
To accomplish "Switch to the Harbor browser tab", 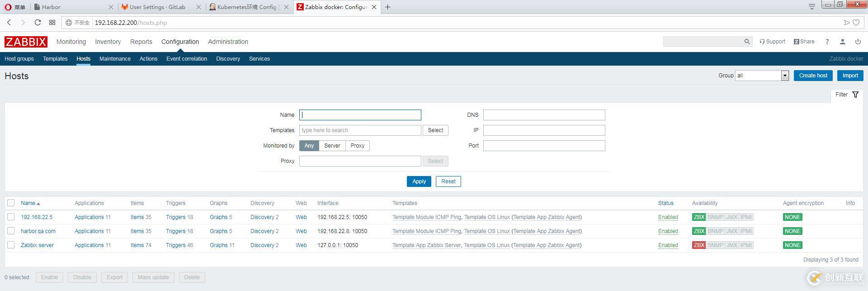I will click(72, 7).
